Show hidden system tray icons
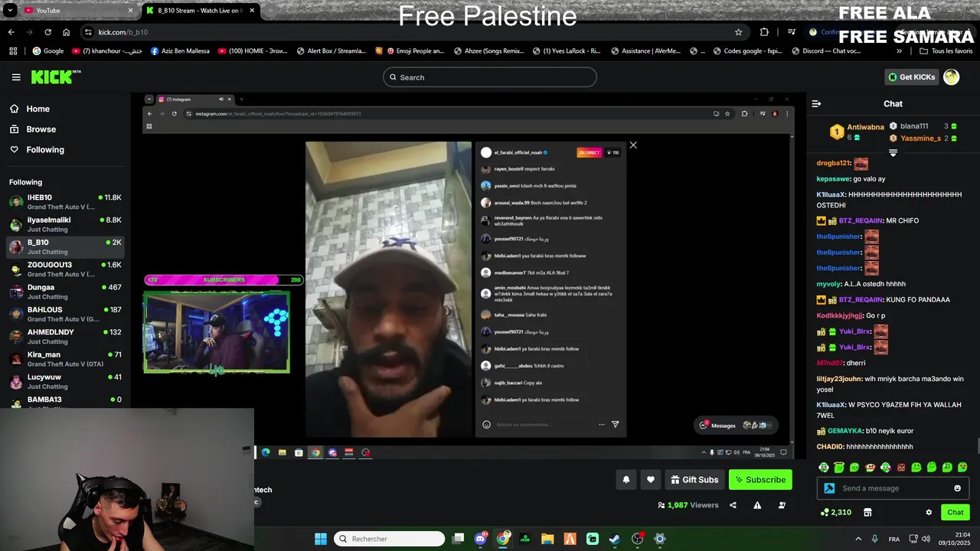980x551 pixels. pos(857,539)
